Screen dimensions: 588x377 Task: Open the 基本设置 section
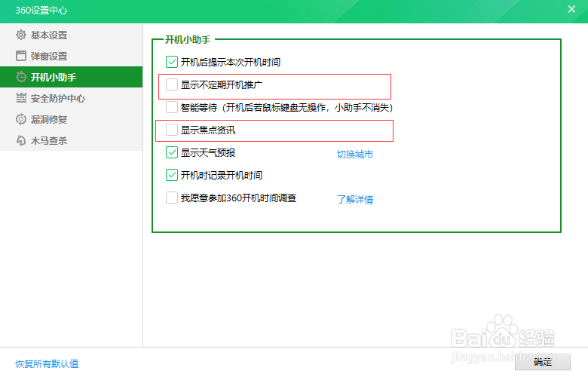tap(72, 35)
